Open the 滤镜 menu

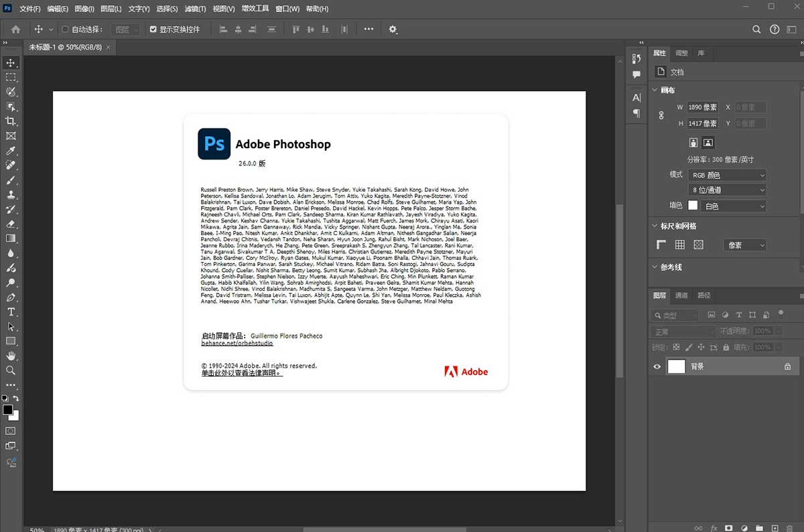pos(195,8)
